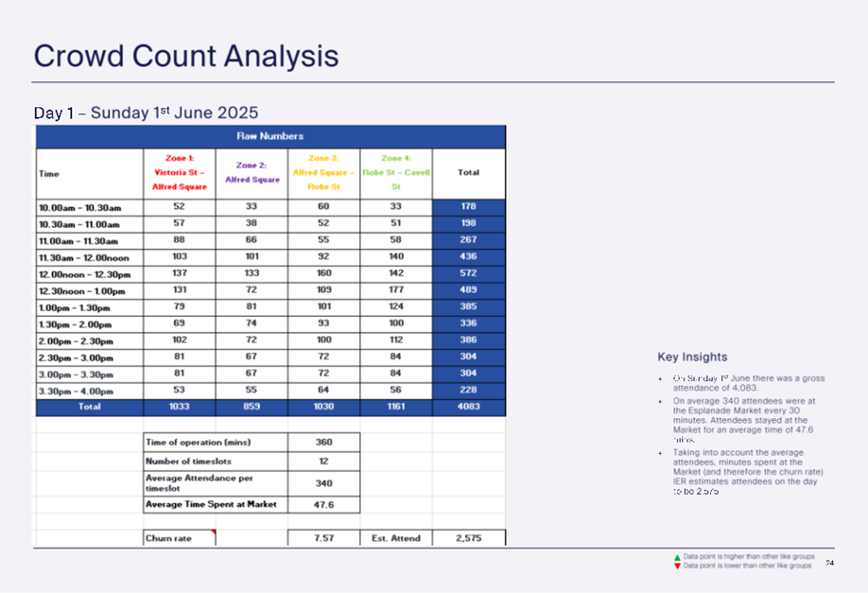Viewport: 868px width, 593px height.
Task: Select Zone 2 Alfred Square column header
Action: click(252, 173)
